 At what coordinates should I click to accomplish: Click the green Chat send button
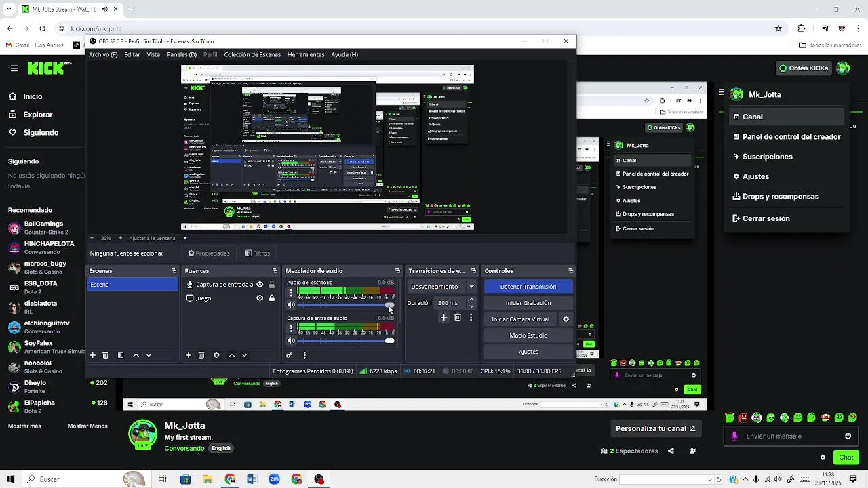pyautogui.click(x=846, y=457)
